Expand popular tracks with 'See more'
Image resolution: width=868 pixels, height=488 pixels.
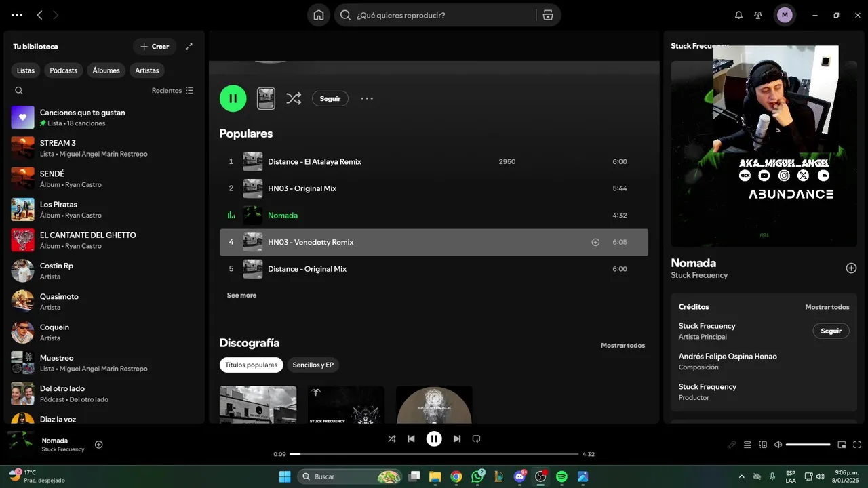[241, 296]
